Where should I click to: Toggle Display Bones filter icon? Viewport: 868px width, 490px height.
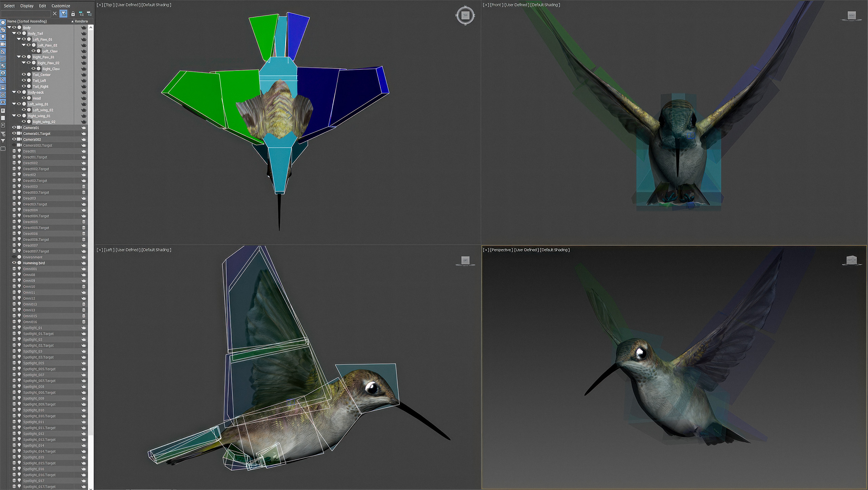pyautogui.click(x=3, y=80)
